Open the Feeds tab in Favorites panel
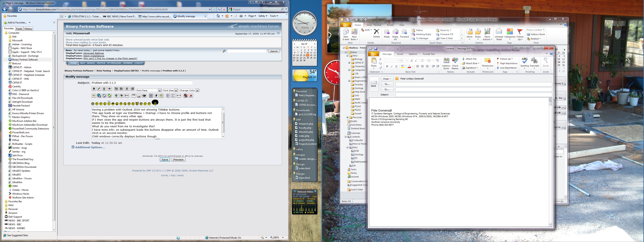 tap(19, 29)
